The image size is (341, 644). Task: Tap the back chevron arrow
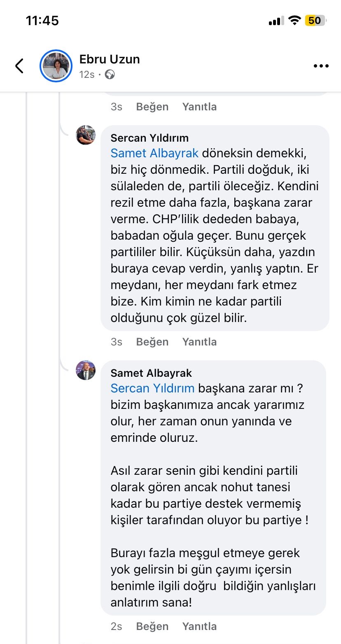(x=19, y=66)
